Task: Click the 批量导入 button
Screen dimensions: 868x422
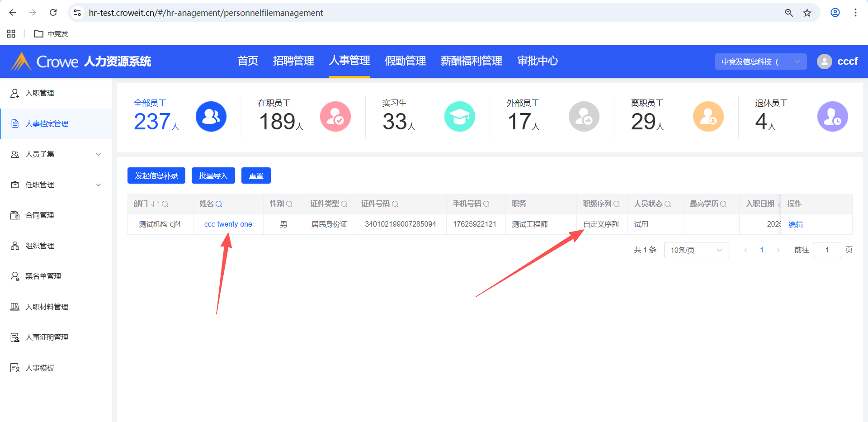Action: tap(213, 175)
